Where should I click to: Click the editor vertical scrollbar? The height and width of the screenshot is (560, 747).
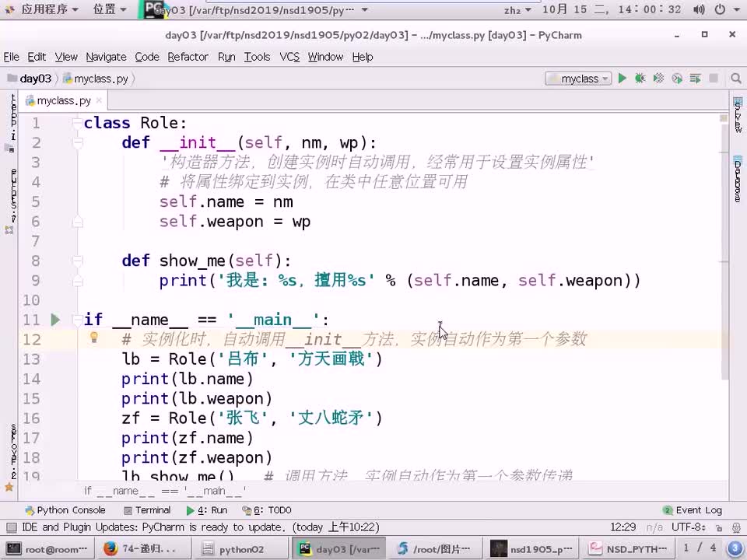(x=724, y=252)
